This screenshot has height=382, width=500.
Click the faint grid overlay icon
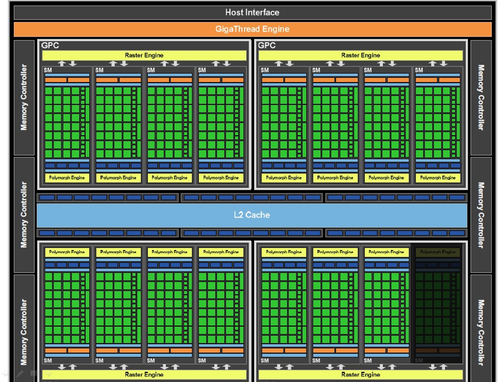(x=33, y=373)
